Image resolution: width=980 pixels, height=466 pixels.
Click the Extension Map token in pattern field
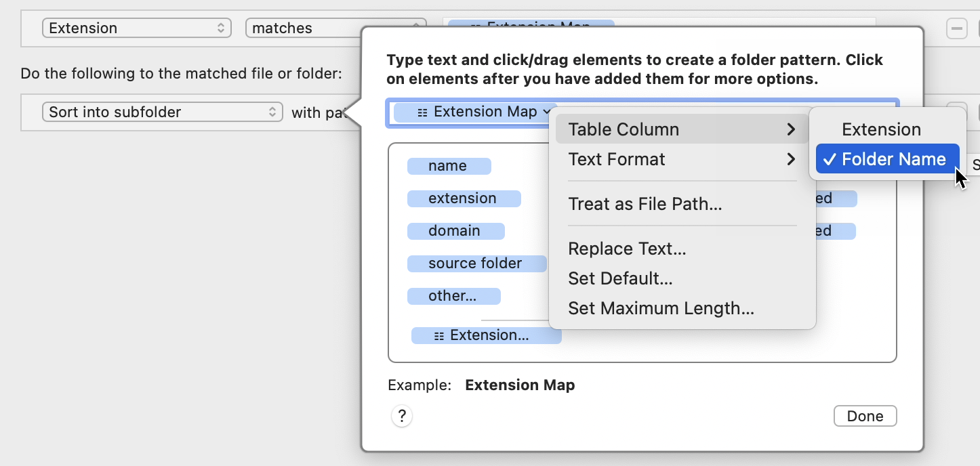[x=475, y=112]
